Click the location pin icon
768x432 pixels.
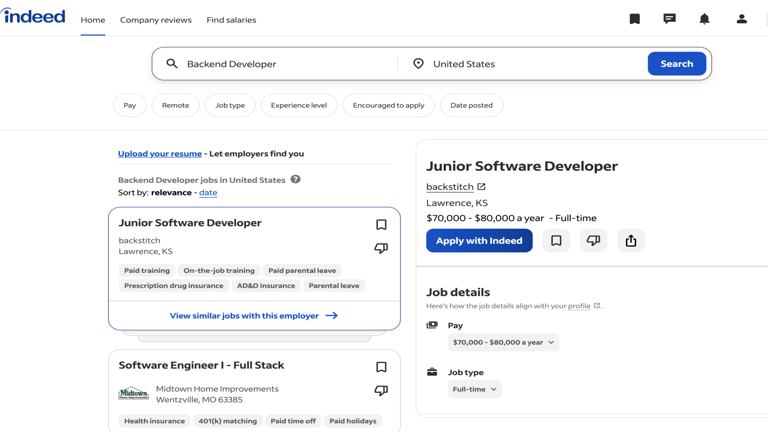418,64
